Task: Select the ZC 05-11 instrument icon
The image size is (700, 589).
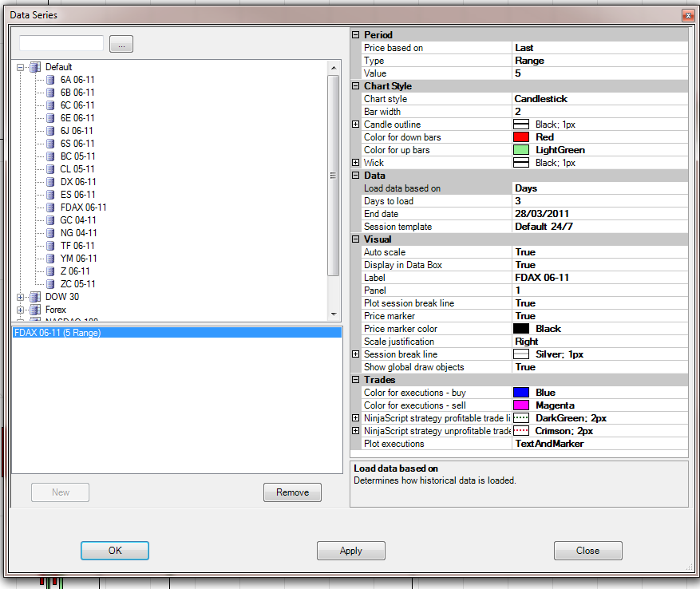Action: [x=51, y=284]
